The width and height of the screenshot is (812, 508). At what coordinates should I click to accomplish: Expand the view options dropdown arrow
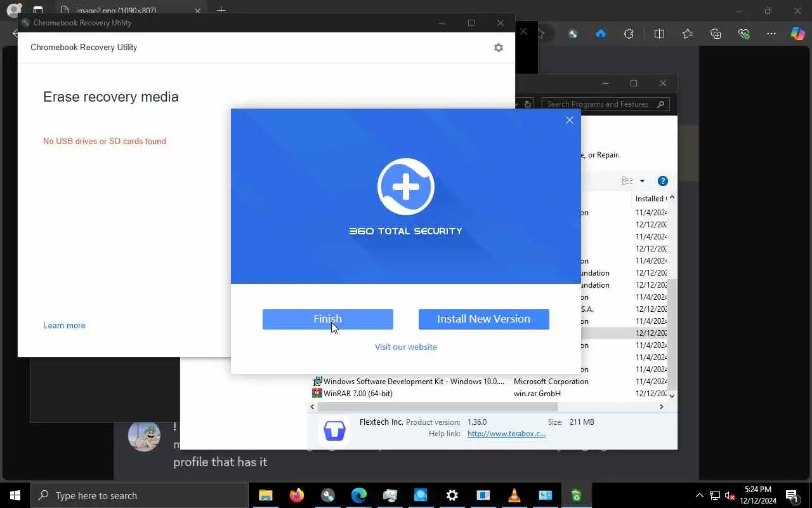(x=642, y=181)
